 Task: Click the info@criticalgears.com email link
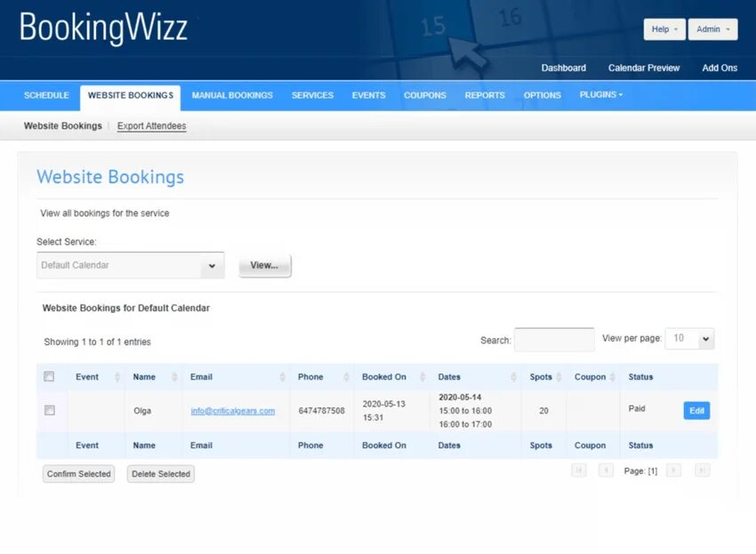pyautogui.click(x=233, y=411)
